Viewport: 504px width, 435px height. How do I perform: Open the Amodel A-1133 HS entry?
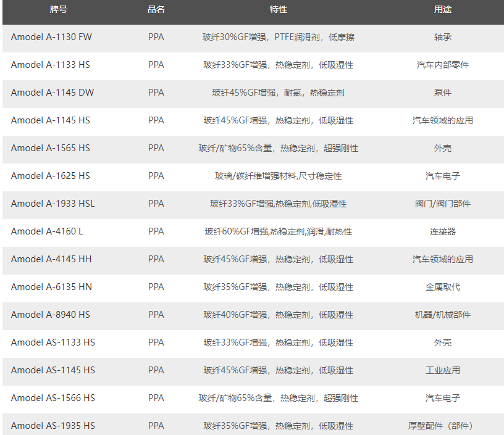(x=51, y=65)
